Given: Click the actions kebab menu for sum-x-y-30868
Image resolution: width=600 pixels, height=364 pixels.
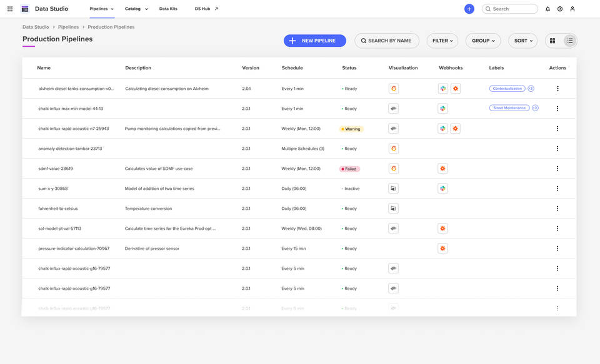Looking at the screenshot, I should [x=557, y=188].
